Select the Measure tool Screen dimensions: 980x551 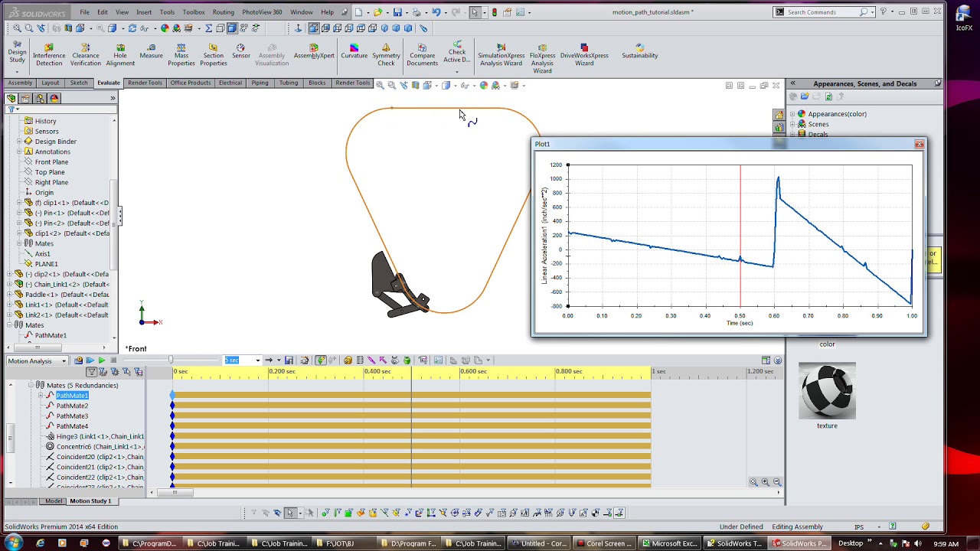point(151,52)
